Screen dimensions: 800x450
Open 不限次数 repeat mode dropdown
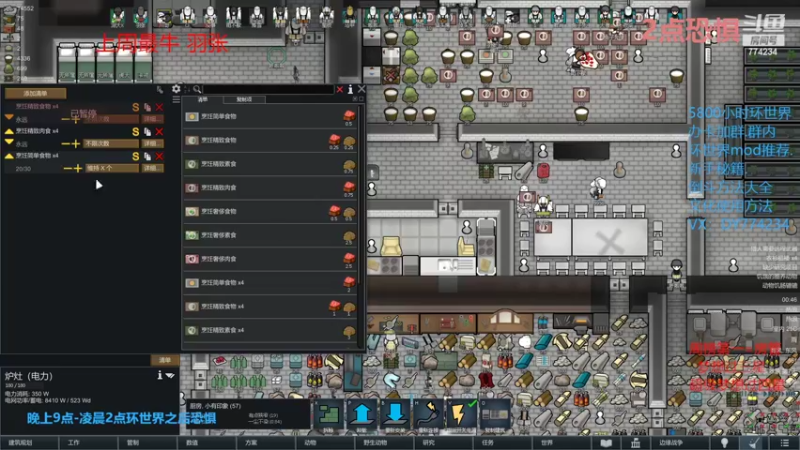coord(112,144)
